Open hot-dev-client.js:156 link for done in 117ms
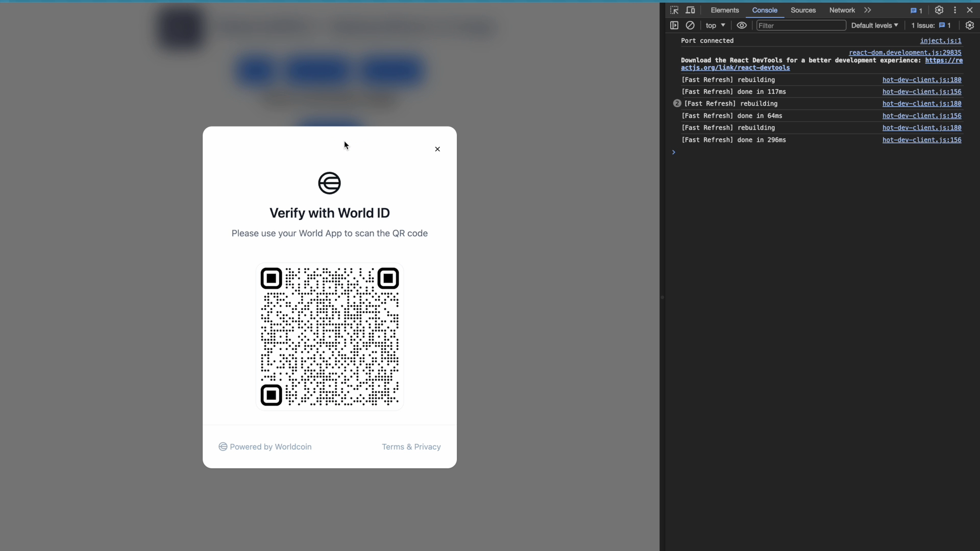The image size is (980, 551). (x=922, y=92)
